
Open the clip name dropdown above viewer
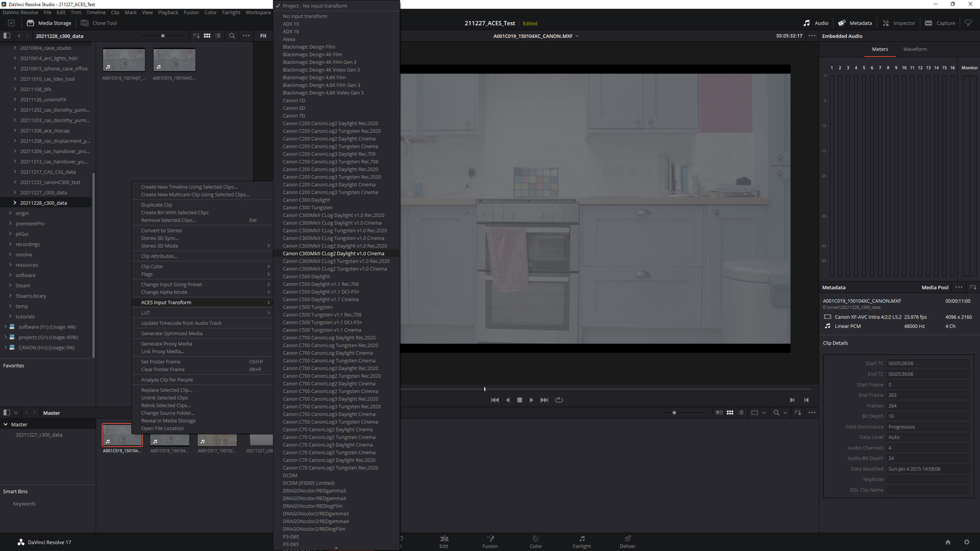click(577, 36)
